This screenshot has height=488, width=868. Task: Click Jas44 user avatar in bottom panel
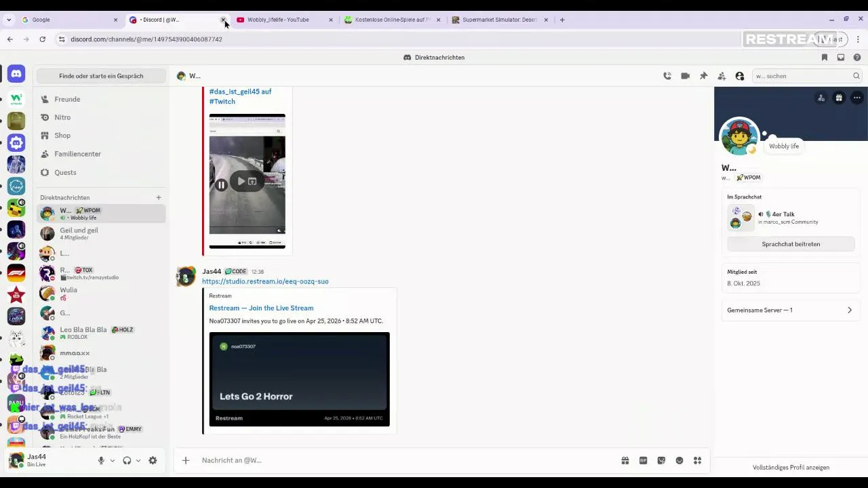click(16, 460)
